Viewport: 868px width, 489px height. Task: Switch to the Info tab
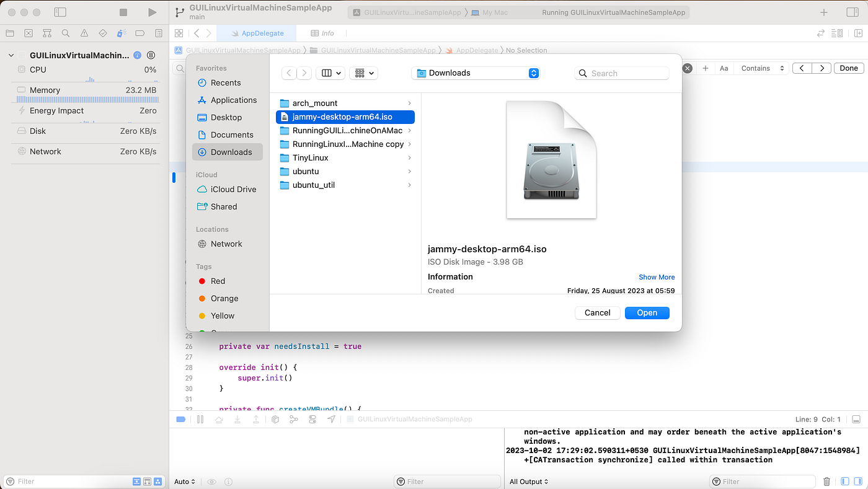322,33
